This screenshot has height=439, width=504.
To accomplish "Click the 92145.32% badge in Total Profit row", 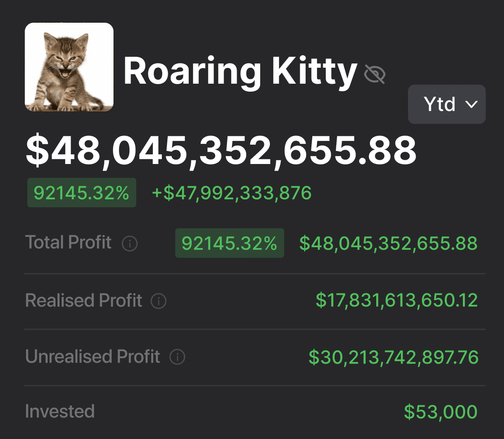I will click(x=230, y=243).
